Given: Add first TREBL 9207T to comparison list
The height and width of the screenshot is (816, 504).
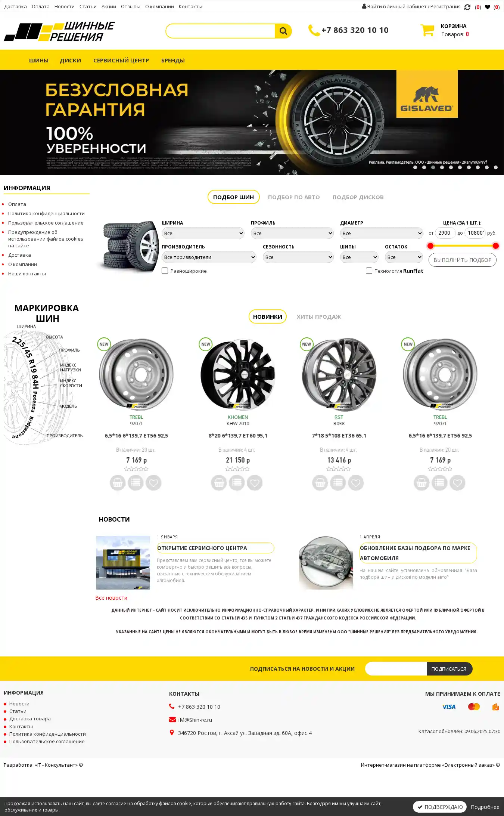Looking at the screenshot, I should (136, 483).
